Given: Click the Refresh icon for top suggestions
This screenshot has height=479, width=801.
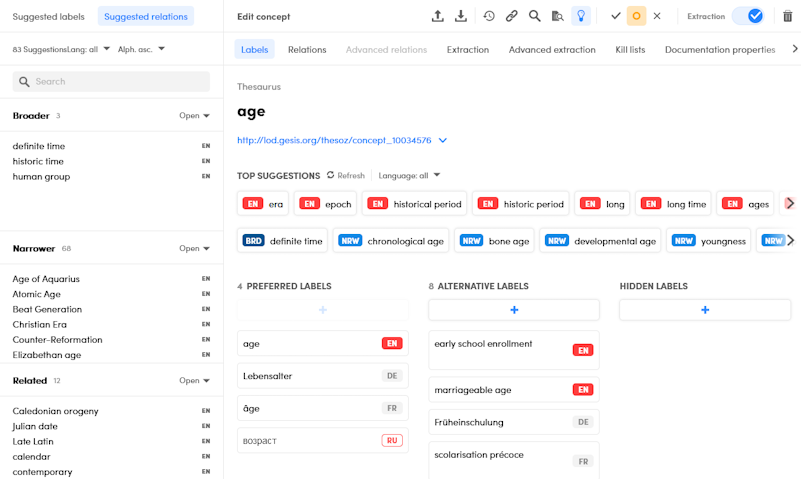Looking at the screenshot, I should coord(331,175).
